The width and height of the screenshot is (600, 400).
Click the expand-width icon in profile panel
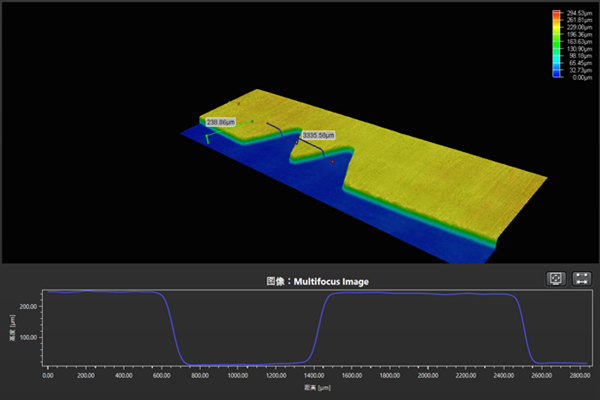pos(581,278)
